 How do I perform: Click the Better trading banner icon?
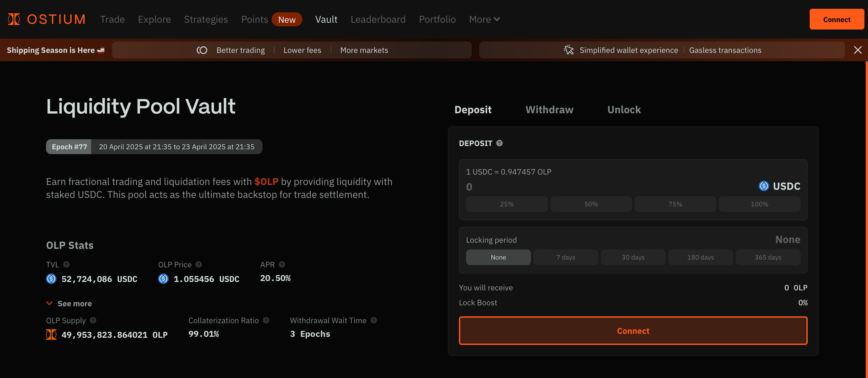tap(202, 50)
